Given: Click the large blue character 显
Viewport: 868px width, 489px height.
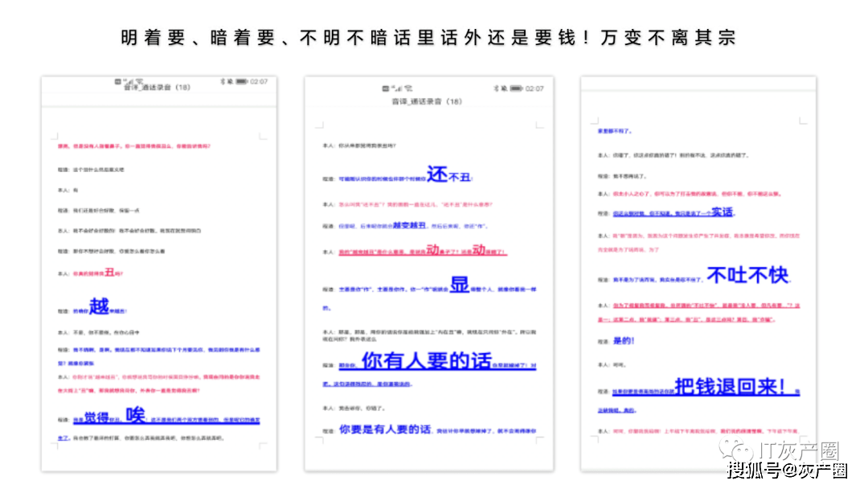Looking at the screenshot, I should 460,285.
